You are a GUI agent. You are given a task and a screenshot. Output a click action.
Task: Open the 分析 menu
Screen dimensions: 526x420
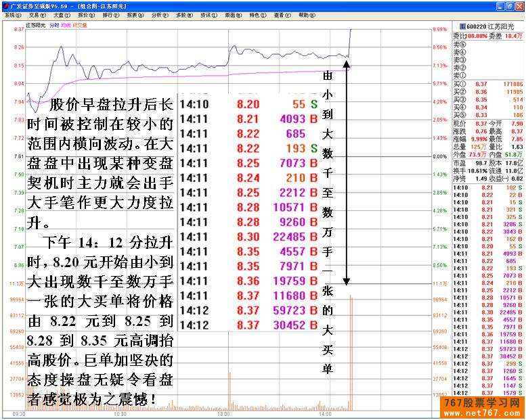coord(158,14)
